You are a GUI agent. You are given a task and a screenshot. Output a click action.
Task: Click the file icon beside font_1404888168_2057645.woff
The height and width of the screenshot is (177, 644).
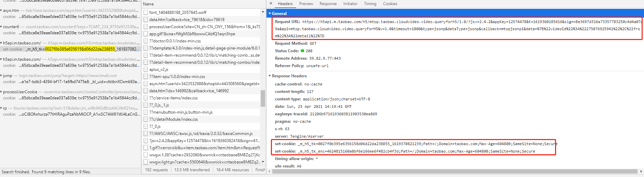(146, 12)
